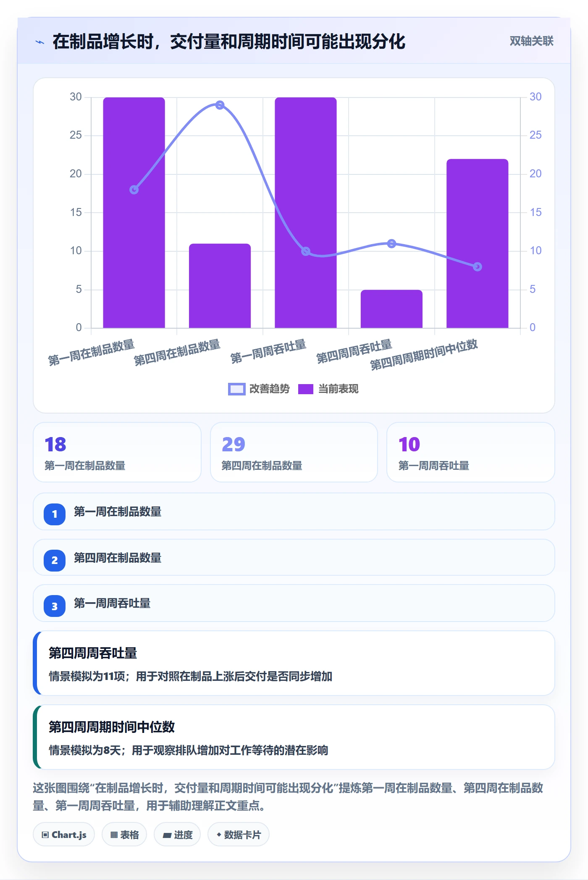Click the number 1 badge in the list

pos(55,514)
